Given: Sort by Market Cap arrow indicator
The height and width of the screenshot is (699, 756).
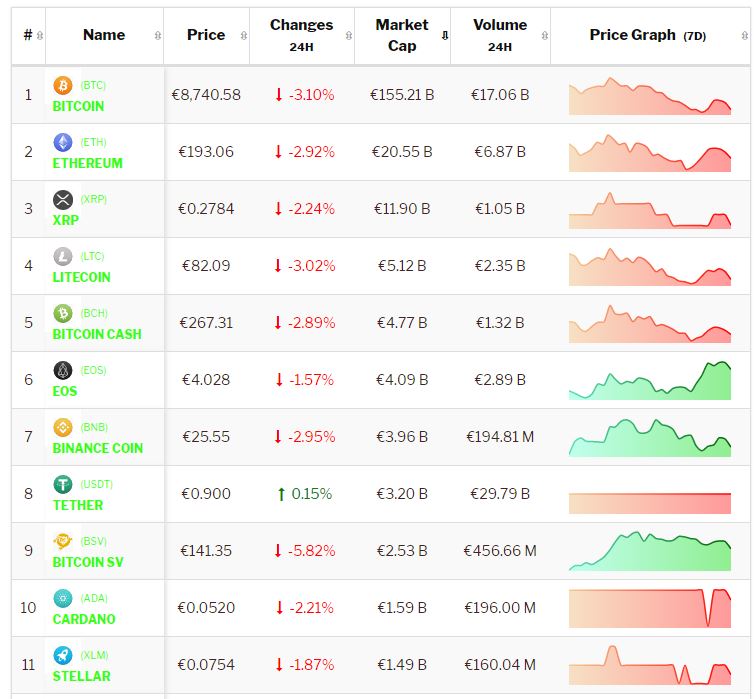Looking at the screenshot, I should click(x=444, y=36).
